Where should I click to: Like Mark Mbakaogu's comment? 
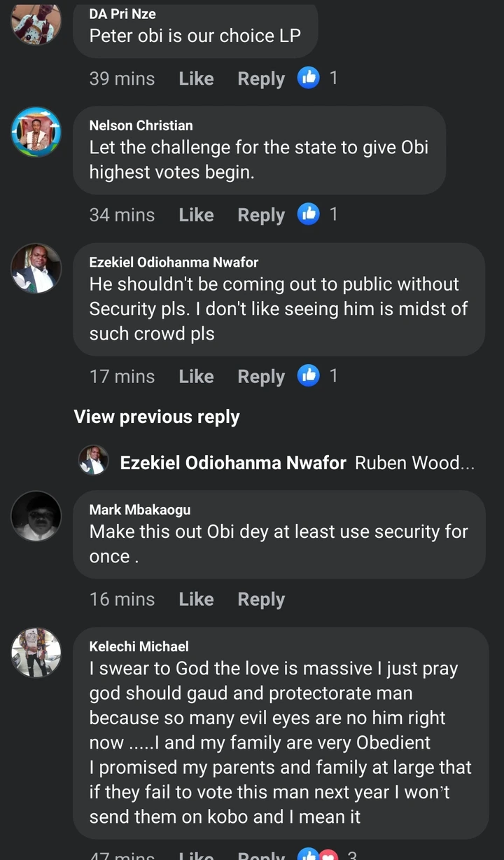point(196,599)
